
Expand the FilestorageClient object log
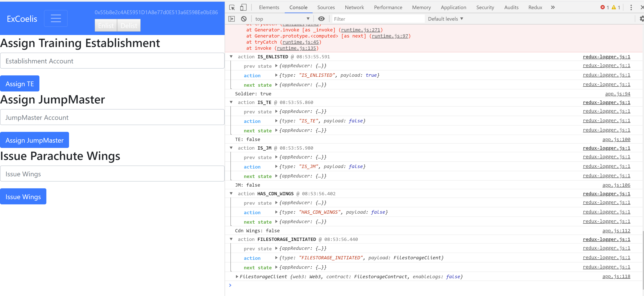click(x=237, y=277)
